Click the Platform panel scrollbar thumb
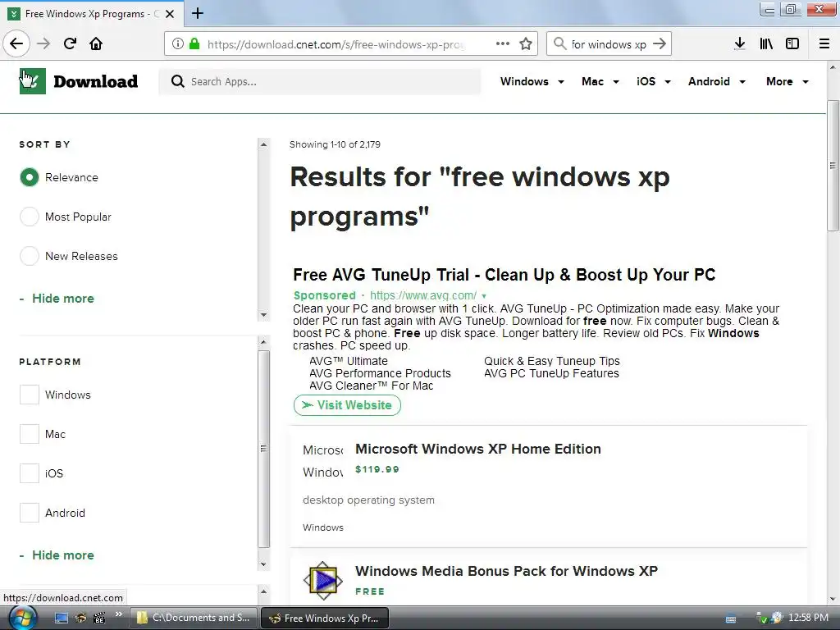Viewport: 840px width, 630px height. [263, 449]
